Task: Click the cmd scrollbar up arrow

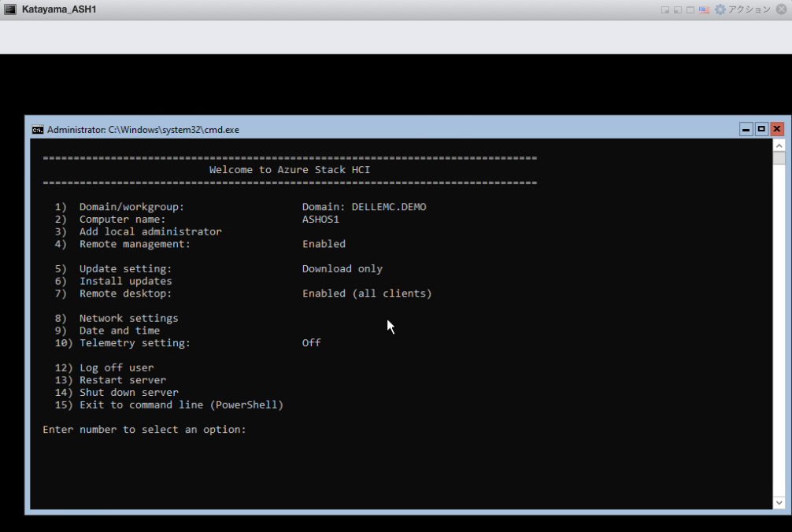Action: pos(779,146)
